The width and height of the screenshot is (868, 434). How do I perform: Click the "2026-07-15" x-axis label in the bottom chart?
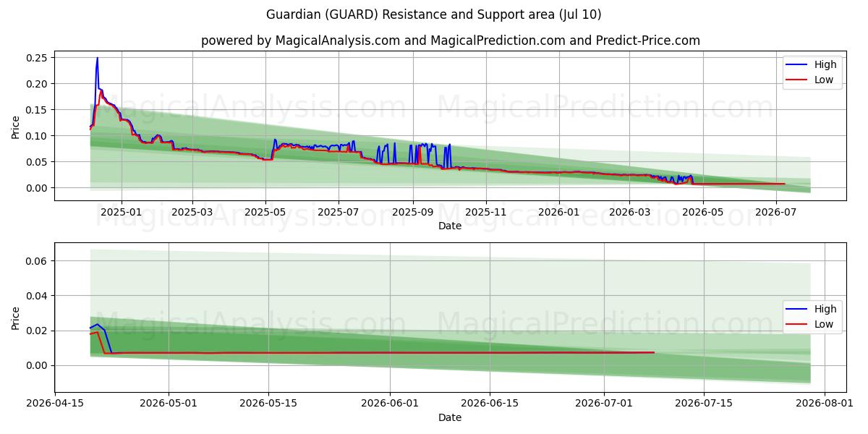pyautogui.click(x=703, y=404)
